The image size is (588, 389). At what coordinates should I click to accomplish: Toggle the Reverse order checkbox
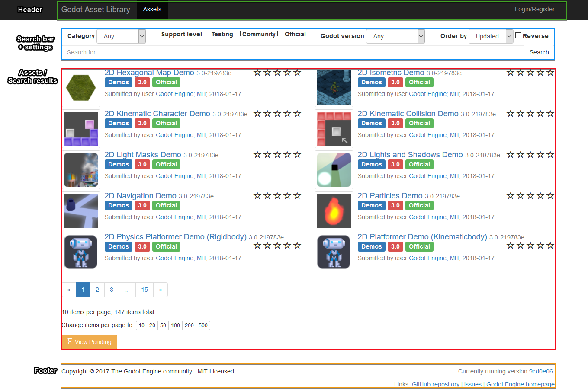click(518, 35)
